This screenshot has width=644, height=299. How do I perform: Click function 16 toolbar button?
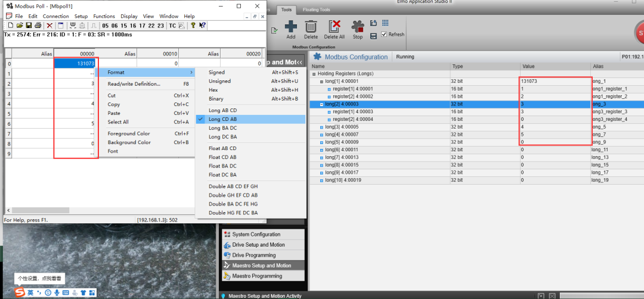(133, 26)
